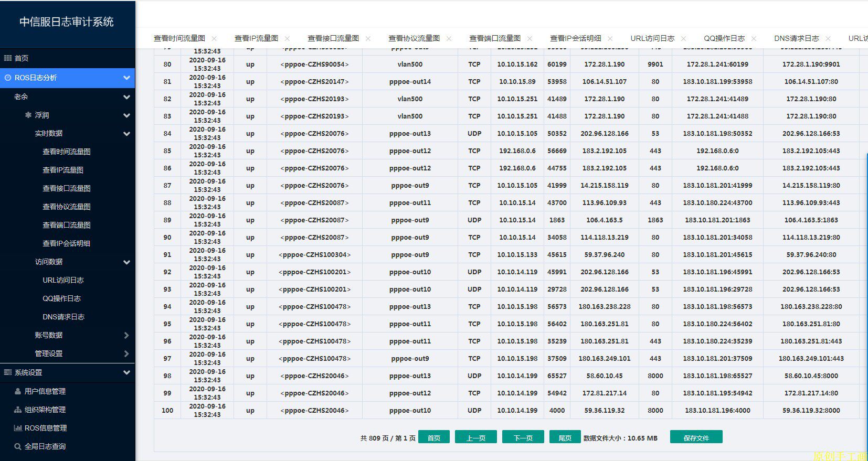Screen dimensions: 868x461
Task: Switch to the 查看协议流量图 tab
Action: pos(414,38)
